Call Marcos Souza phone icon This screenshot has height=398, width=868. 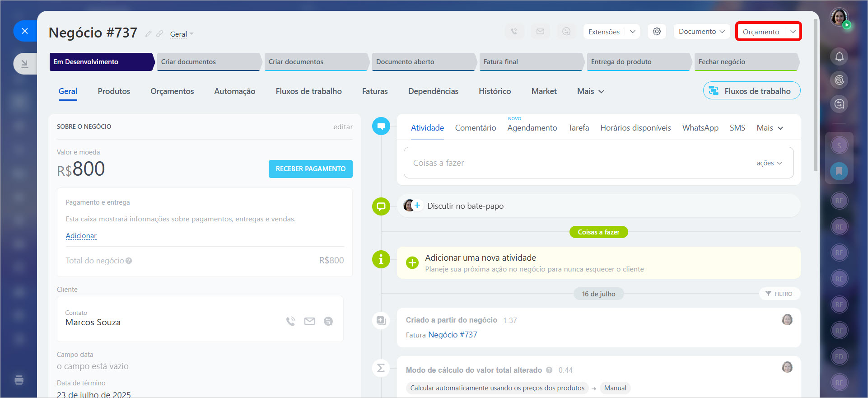pyautogui.click(x=291, y=321)
